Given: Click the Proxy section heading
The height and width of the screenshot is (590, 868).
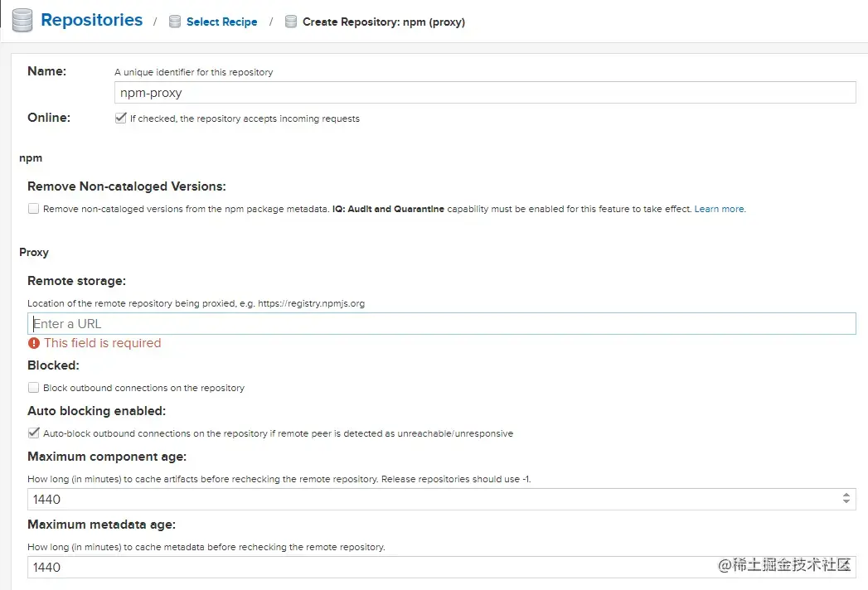Looking at the screenshot, I should pyautogui.click(x=34, y=252).
